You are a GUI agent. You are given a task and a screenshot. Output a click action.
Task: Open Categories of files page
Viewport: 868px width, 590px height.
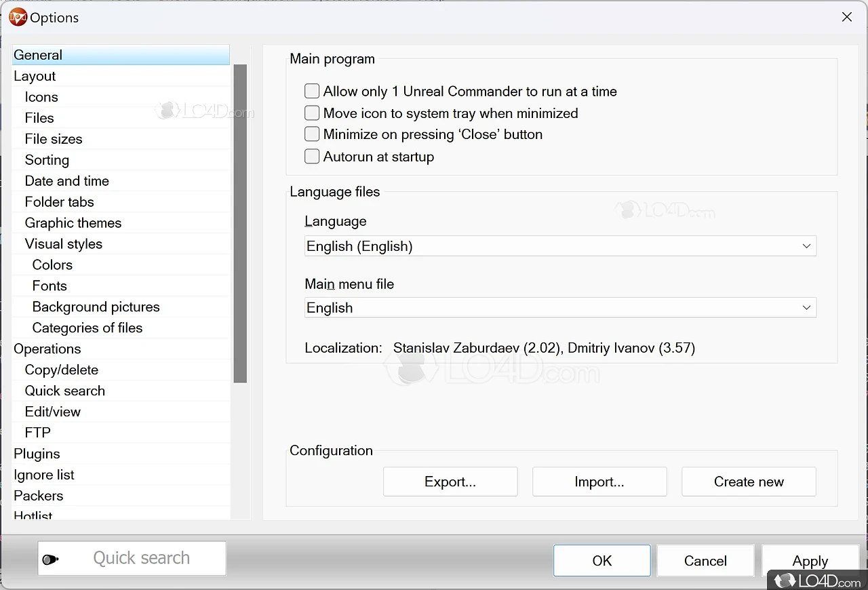(x=121, y=328)
